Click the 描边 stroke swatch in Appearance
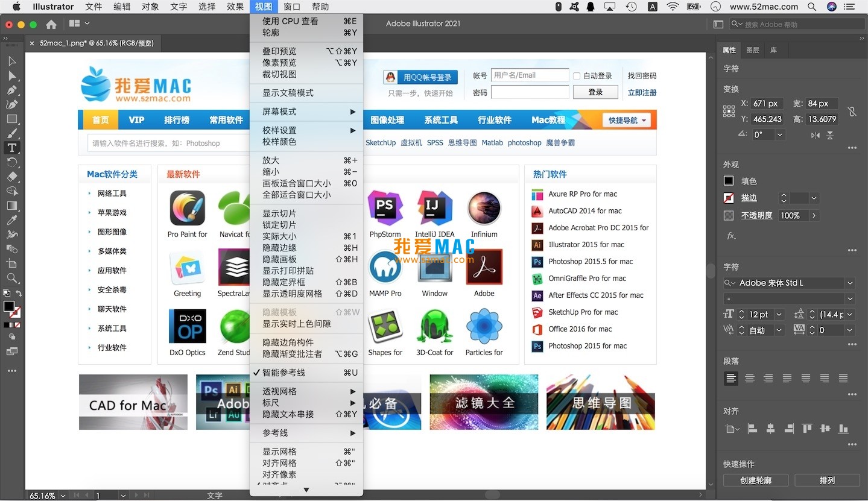Screen dimensions: 868x501 coord(729,198)
